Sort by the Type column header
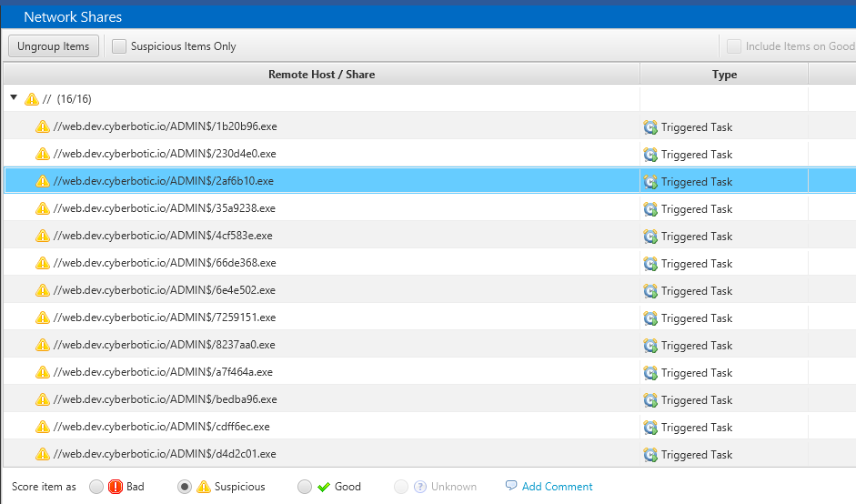 click(x=724, y=75)
